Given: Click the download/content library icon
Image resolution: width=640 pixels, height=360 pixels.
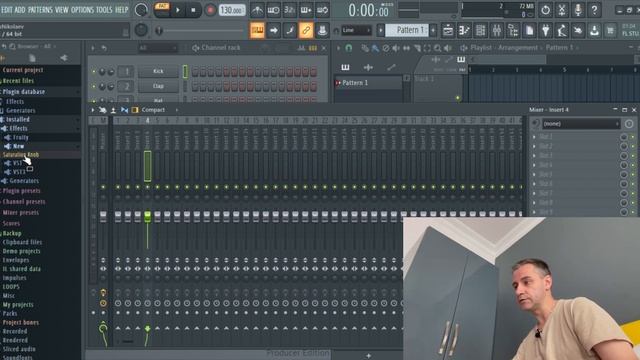Looking at the screenshot, I should (x=594, y=30).
